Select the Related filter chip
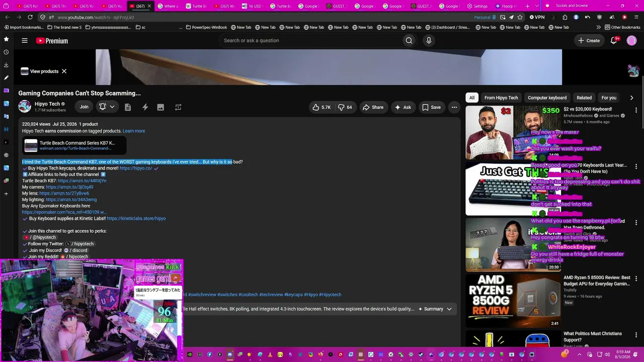 tap(584, 98)
